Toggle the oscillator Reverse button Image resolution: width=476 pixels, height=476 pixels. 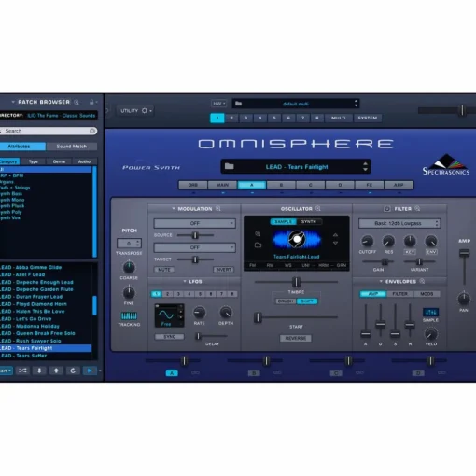pos(296,338)
